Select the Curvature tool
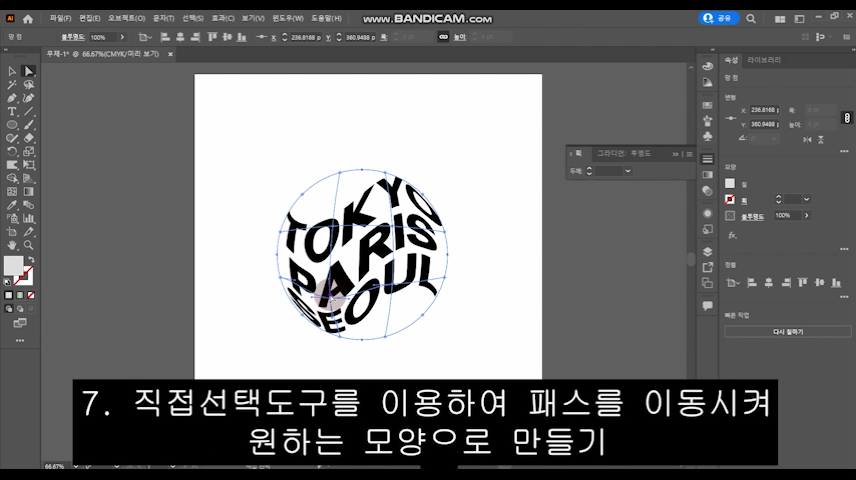Image resolution: width=856 pixels, height=480 pixels. pyautogui.click(x=28, y=98)
